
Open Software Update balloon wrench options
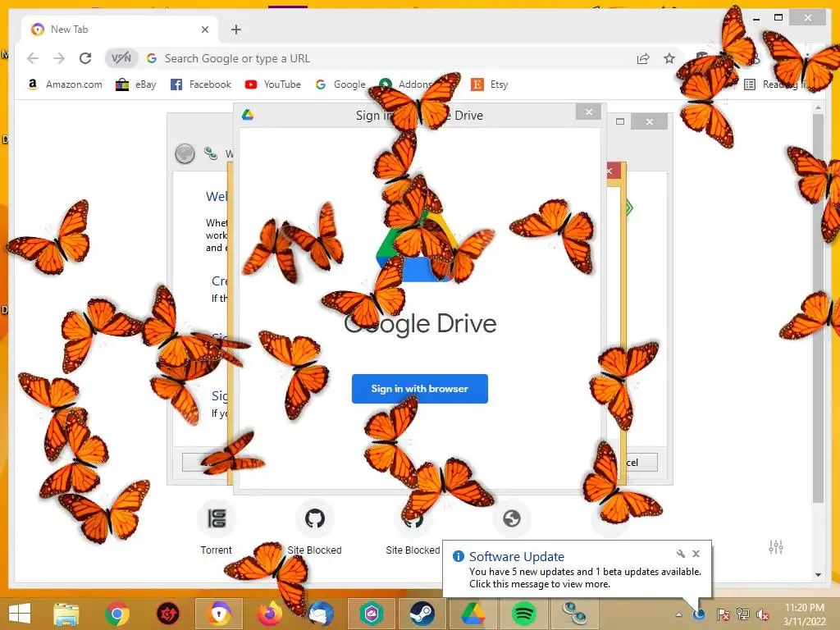[x=680, y=554]
